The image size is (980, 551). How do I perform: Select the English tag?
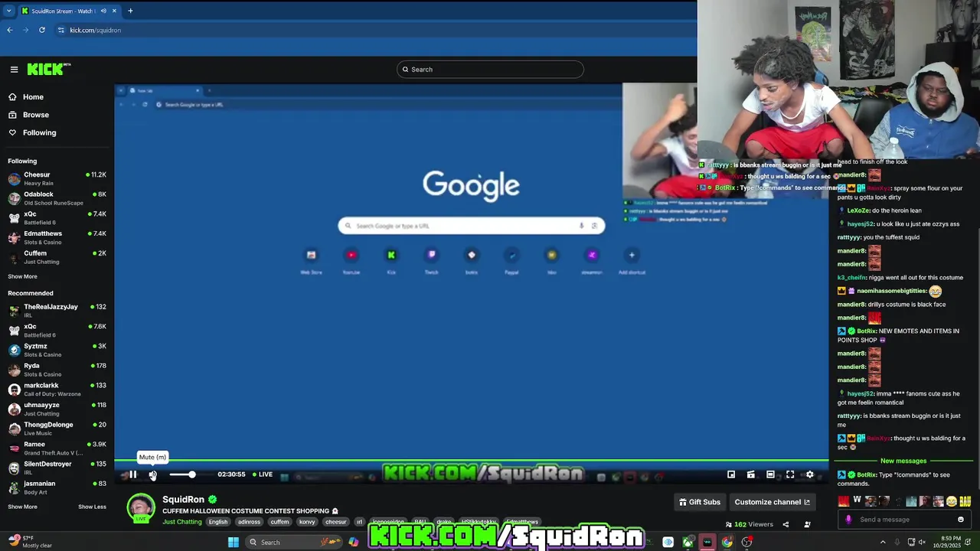(218, 522)
